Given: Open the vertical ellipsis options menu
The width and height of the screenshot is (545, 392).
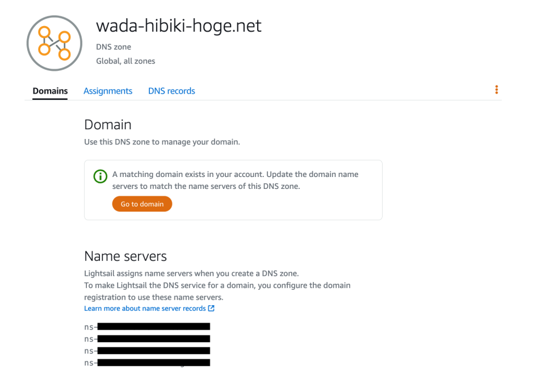Looking at the screenshot, I should (x=497, y=89).
